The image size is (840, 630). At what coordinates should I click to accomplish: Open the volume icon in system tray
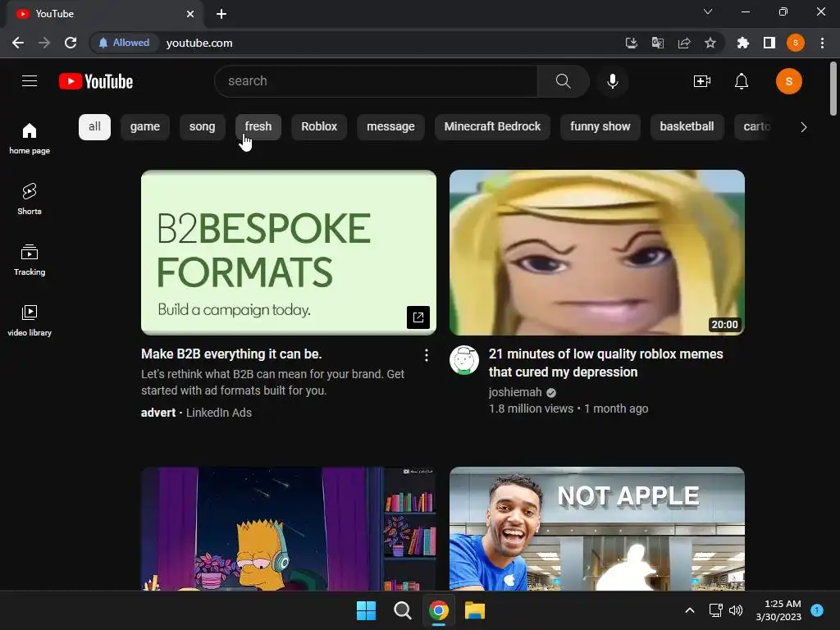point(736,610)
